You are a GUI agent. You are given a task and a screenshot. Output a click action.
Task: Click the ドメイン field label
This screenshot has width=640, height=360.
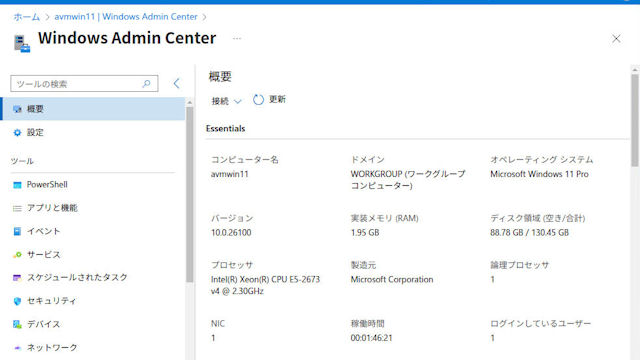coord(367,160)
